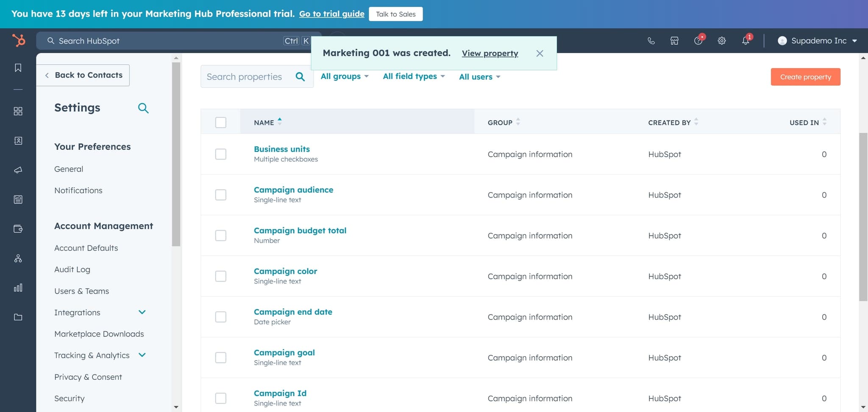Open the marketplace storefront icon
Screen dimensions: 868x412
(x=674, y=41)
